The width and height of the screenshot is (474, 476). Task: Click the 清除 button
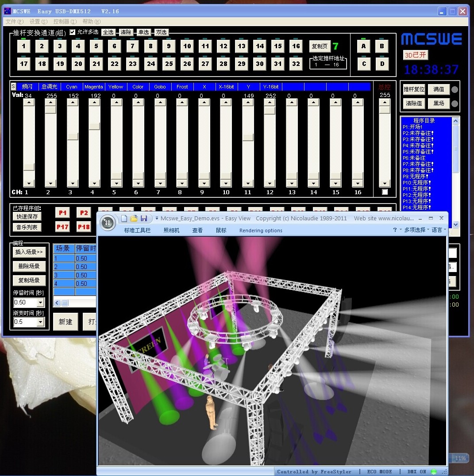tap(126, 32)
